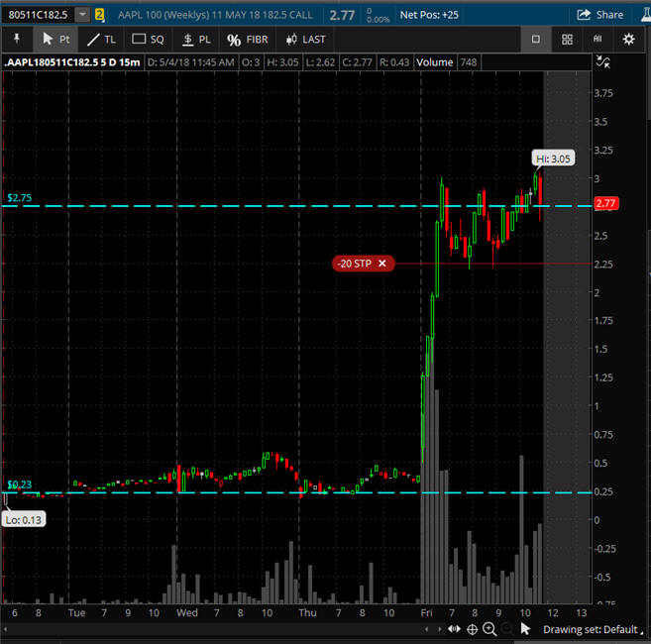Click the zoom in magnifier icon

[489, 629]
